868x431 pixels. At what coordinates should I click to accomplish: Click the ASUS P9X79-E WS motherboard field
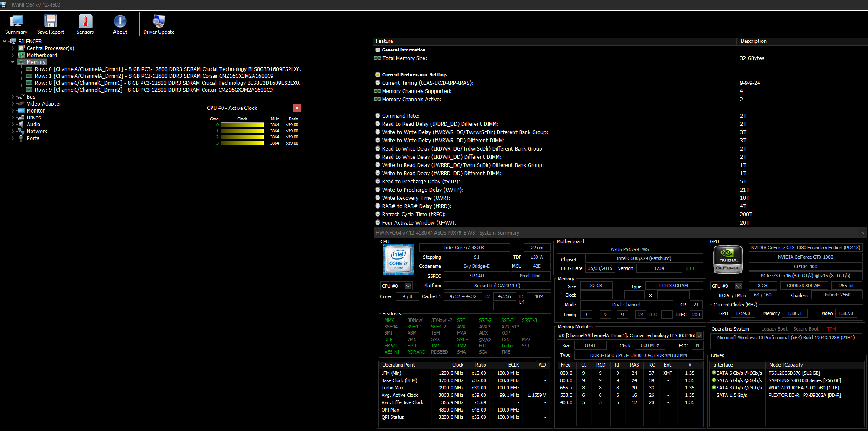tap(630, 249)
